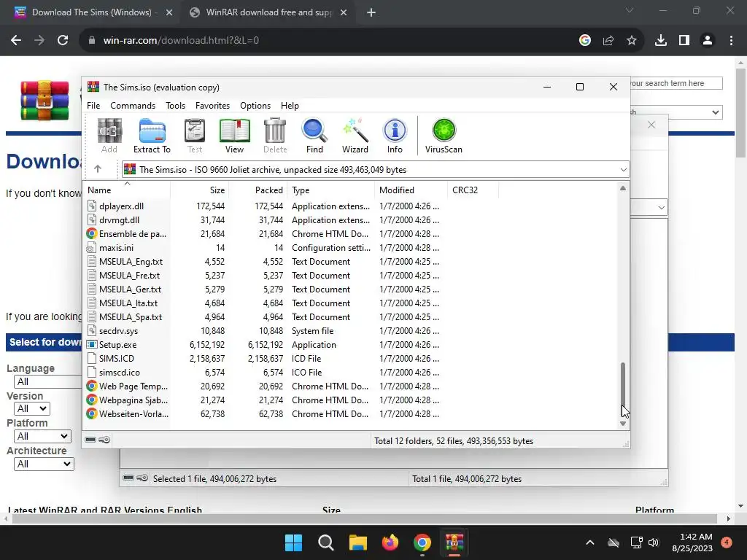The height and width of the screenshot is (560, 747).
Task: Open Chrome downloads icon
Action: 661,41
